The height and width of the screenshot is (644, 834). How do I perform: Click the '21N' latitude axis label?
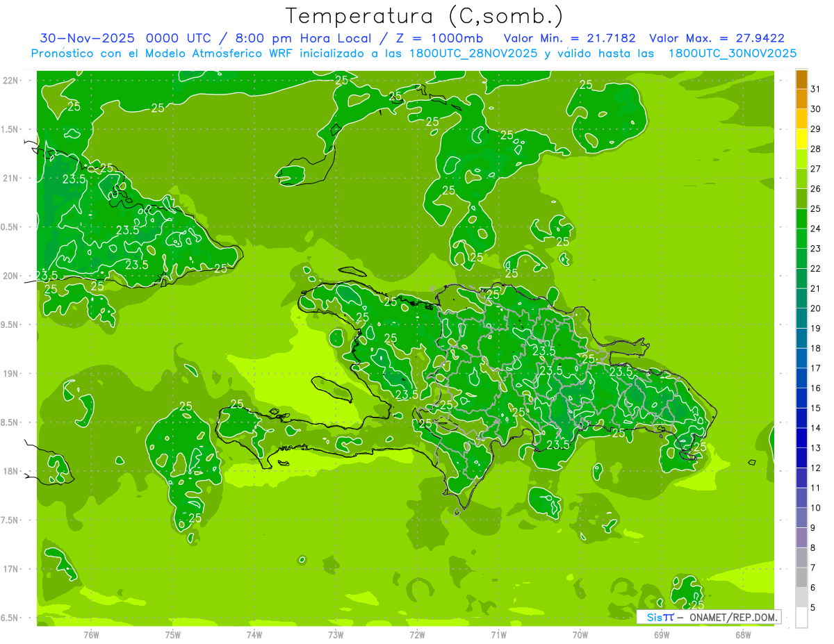[10, 178]
